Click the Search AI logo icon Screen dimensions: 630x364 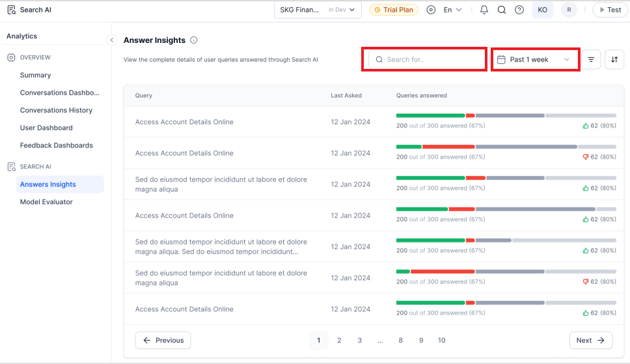(x=11, y=10)
